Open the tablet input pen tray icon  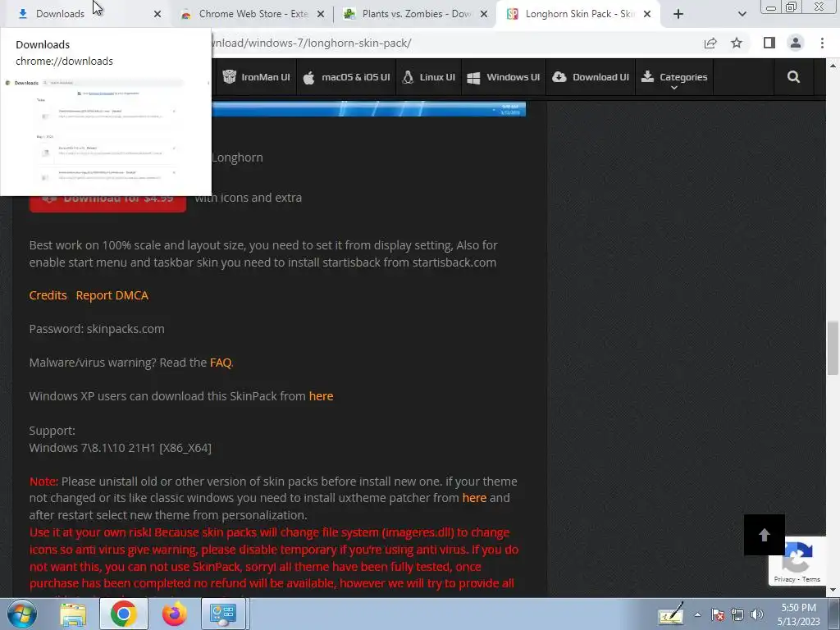click(671, 614)
